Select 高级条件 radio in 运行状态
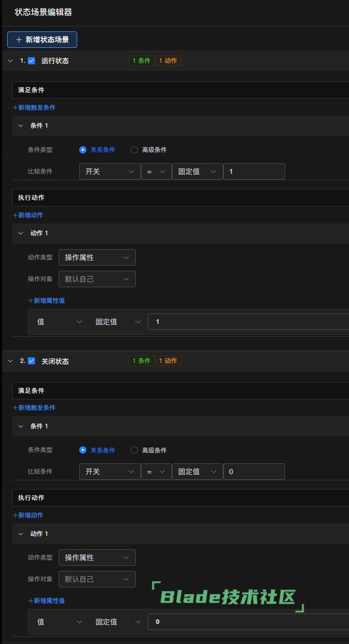The image size is (349, 644). (134, 150)
